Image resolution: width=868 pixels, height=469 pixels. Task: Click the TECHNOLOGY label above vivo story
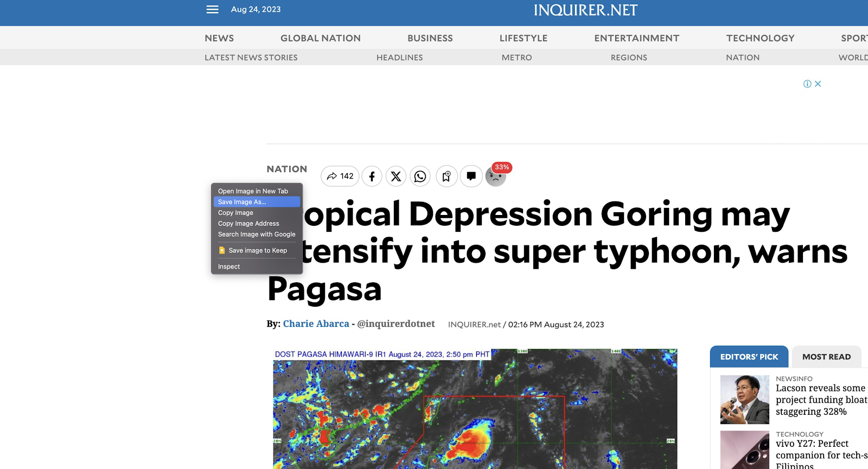tap(800, 434)
